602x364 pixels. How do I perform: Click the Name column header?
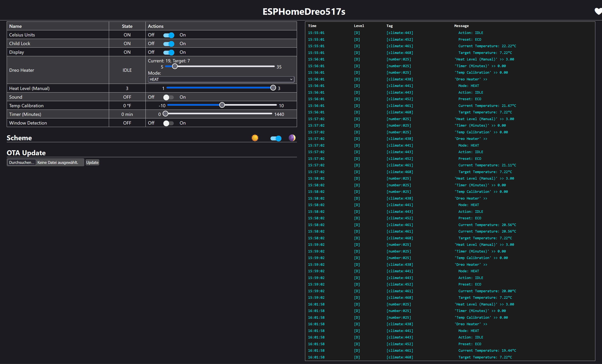pyautogui.click(x=15, y=26)
